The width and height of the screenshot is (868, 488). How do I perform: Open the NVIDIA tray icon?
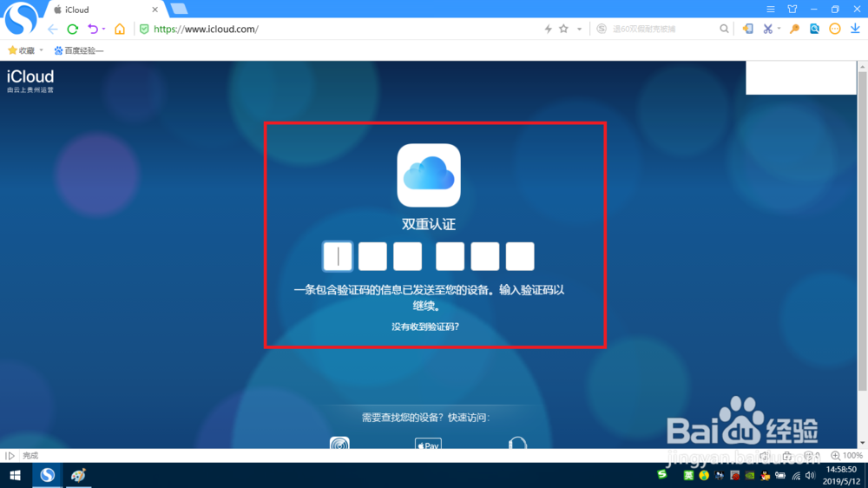[750, 475]
